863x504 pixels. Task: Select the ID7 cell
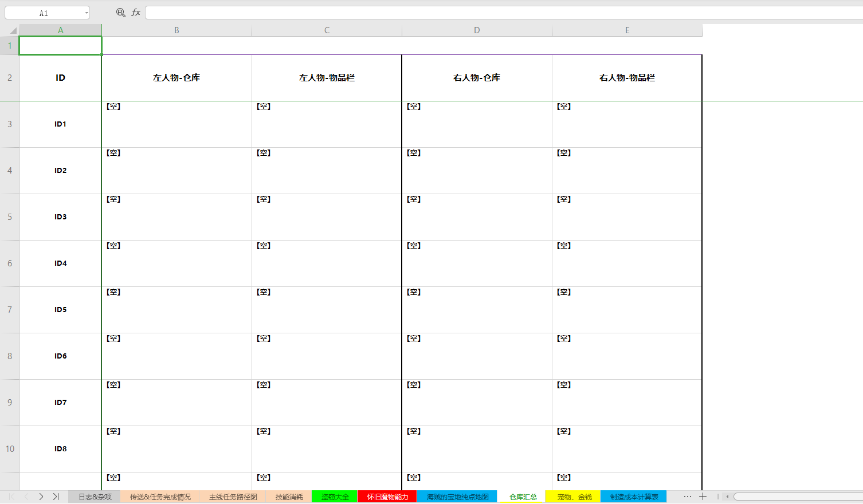pyautogui.click(x=60, y=403)
